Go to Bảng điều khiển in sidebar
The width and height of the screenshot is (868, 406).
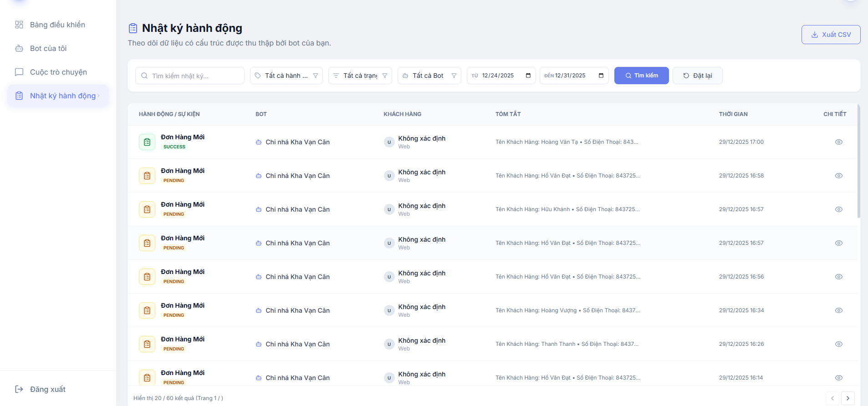(57, 25)
